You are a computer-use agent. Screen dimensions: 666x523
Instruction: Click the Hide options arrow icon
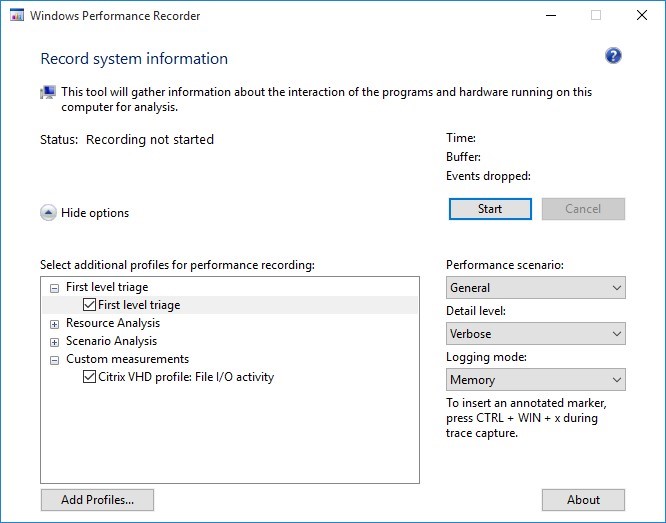(48, 213)
